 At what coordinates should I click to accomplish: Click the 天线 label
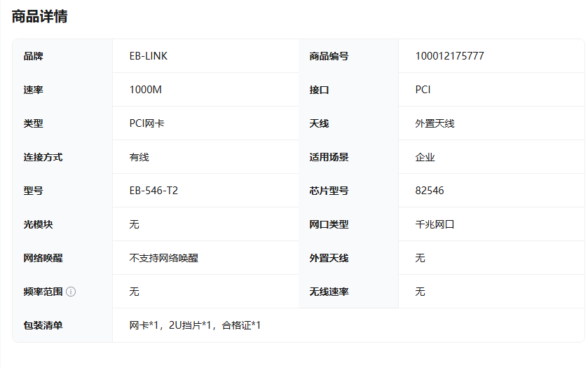coord(319,123)
